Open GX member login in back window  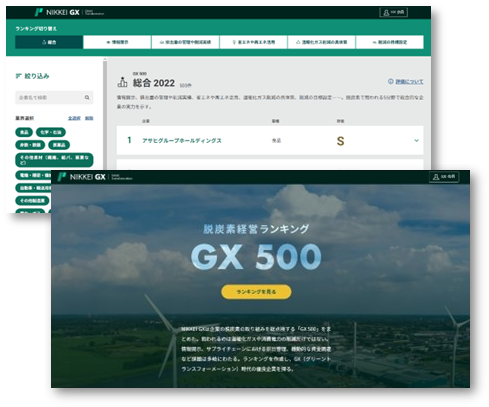(393, 12)
